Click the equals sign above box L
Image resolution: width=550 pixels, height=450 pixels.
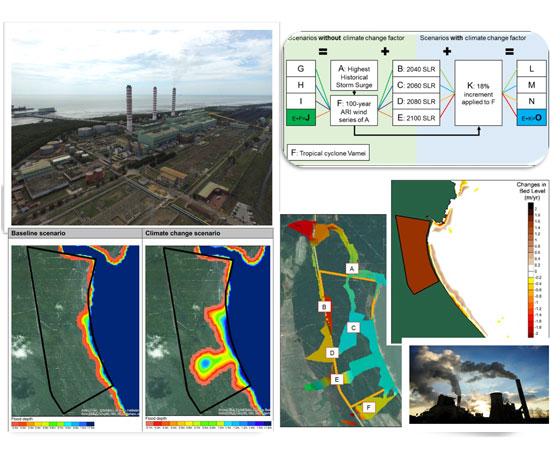coord(509,52)
